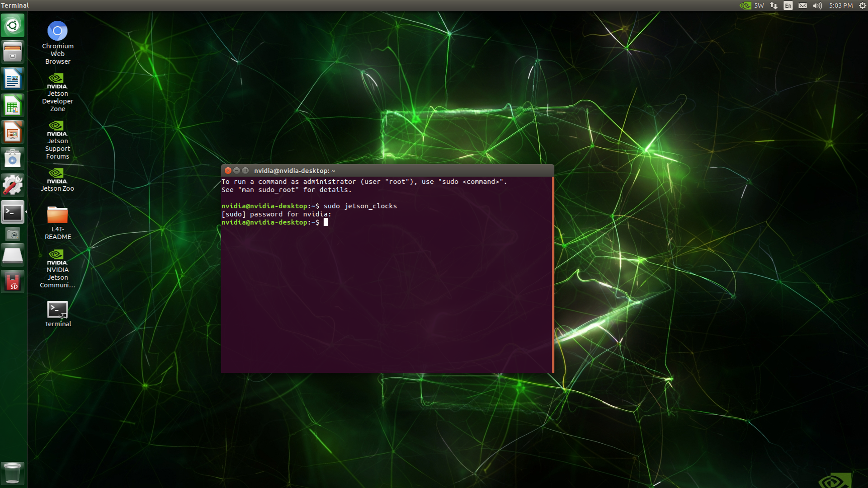Open the En keyboard layout indicator

(x=788, y=5)
